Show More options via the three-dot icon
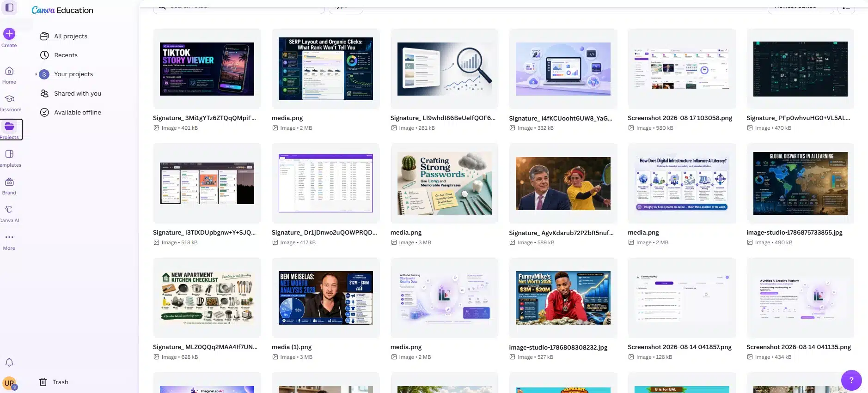The width and height of the screenshot is (868, 393). [x=9, y=237]
